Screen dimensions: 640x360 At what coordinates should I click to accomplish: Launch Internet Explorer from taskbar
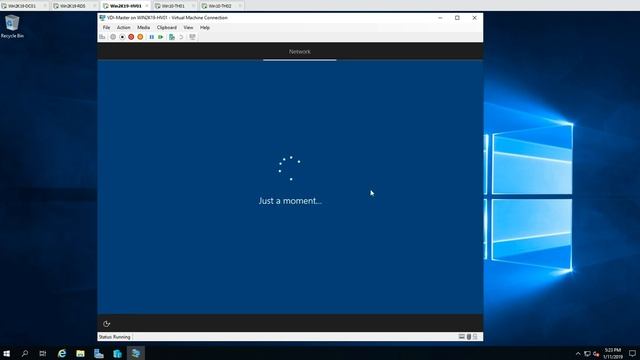pyautogui.click(x=62, y=353)
